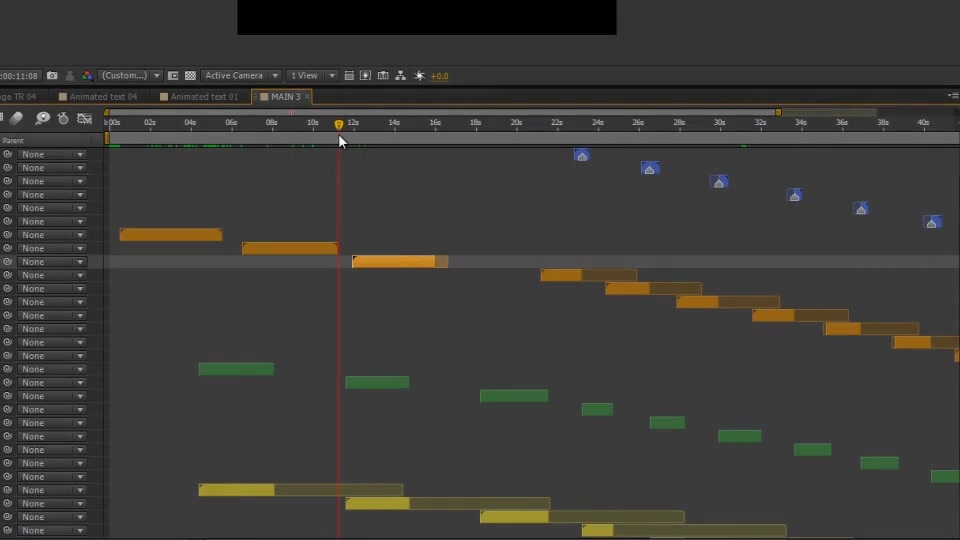Click the current time indicator handle
The height and width of the screenshot is (540, 960).
339,124
